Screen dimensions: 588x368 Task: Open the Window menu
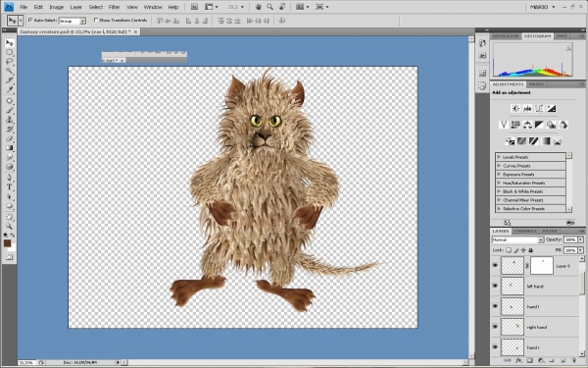pos(153,7)
